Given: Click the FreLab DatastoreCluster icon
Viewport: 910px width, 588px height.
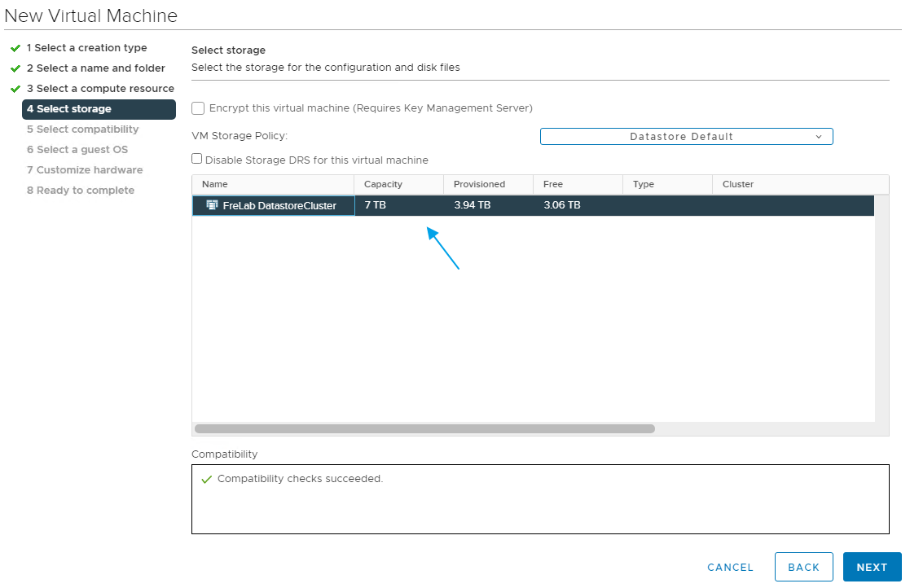Looking at the screenshot, I should pos(212,205).
